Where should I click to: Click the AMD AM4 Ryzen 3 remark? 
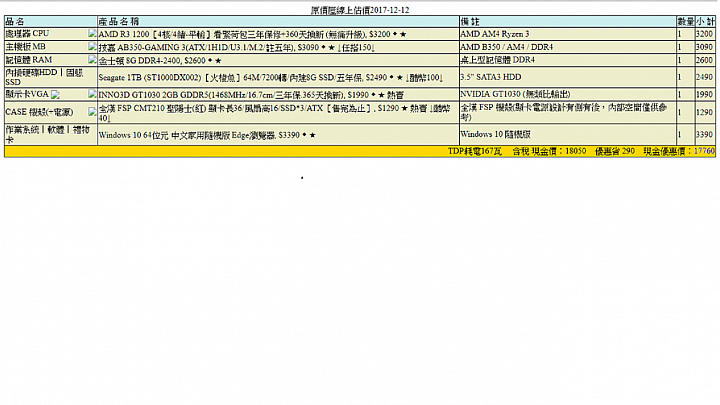495,34
